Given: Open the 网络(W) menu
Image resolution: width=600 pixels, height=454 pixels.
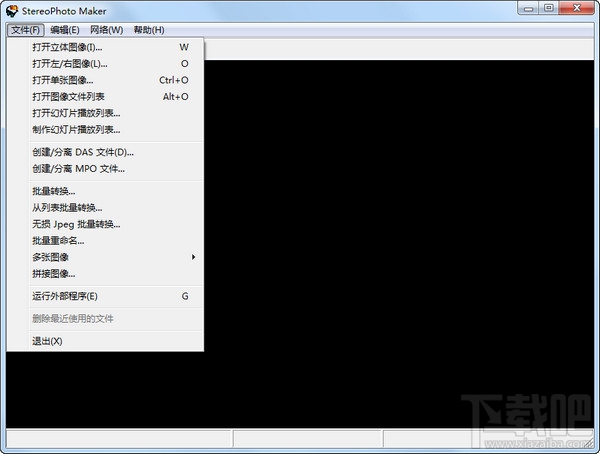Looking at the screenshot, I should coord(106,30).
